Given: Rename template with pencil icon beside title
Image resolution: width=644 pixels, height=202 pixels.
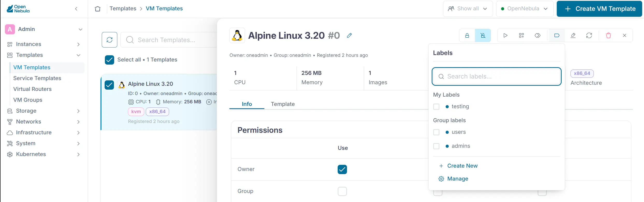Looking at the screenshot, I should 349,35.
